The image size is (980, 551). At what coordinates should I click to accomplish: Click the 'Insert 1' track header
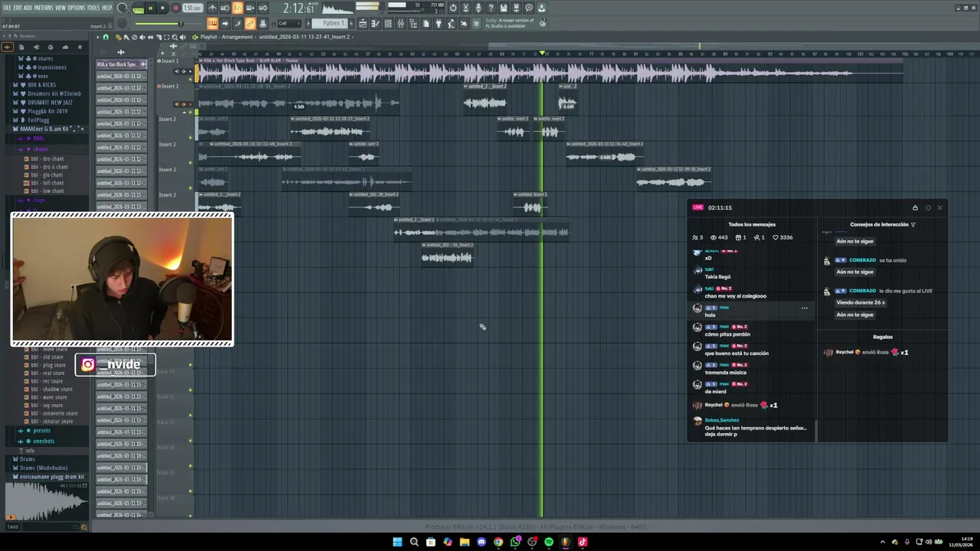[169, 60]
